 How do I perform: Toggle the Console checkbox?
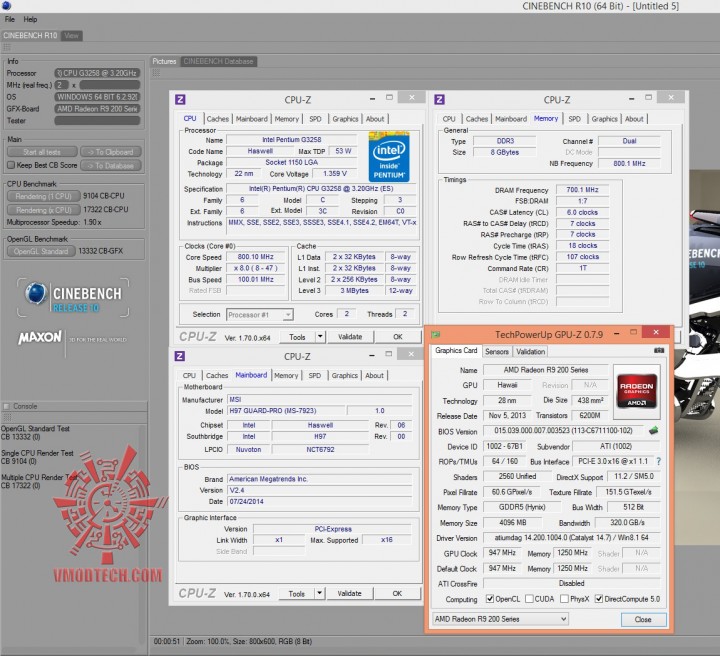pyautogui.click(x=6, y=406)
